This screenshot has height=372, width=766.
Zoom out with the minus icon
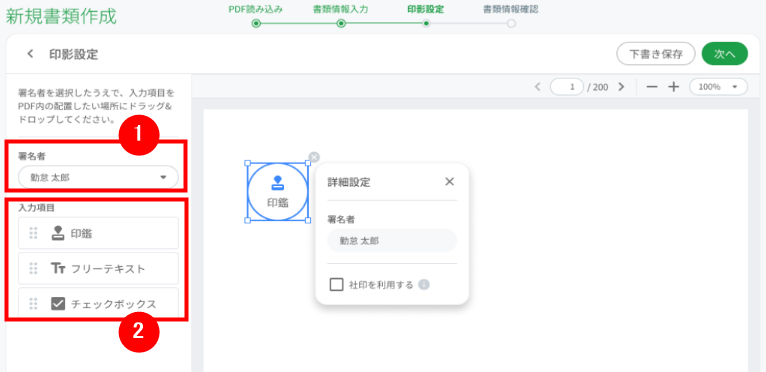pos(652,87)
